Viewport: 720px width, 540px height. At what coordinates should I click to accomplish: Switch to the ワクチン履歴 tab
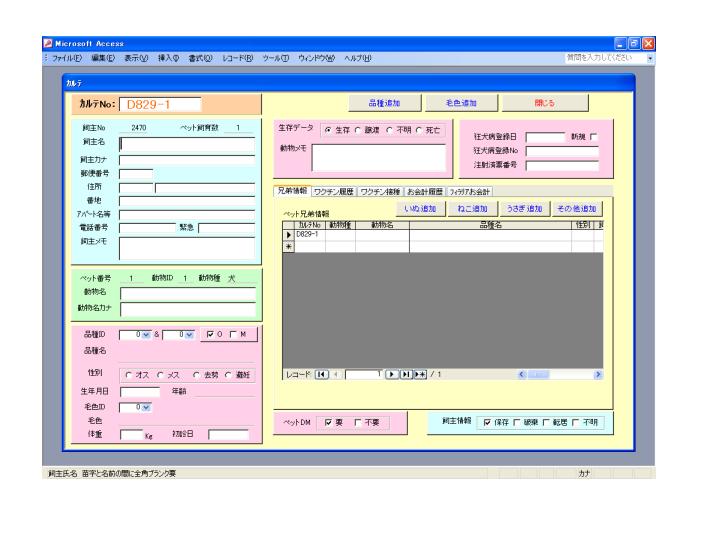[x=337, y=190]
